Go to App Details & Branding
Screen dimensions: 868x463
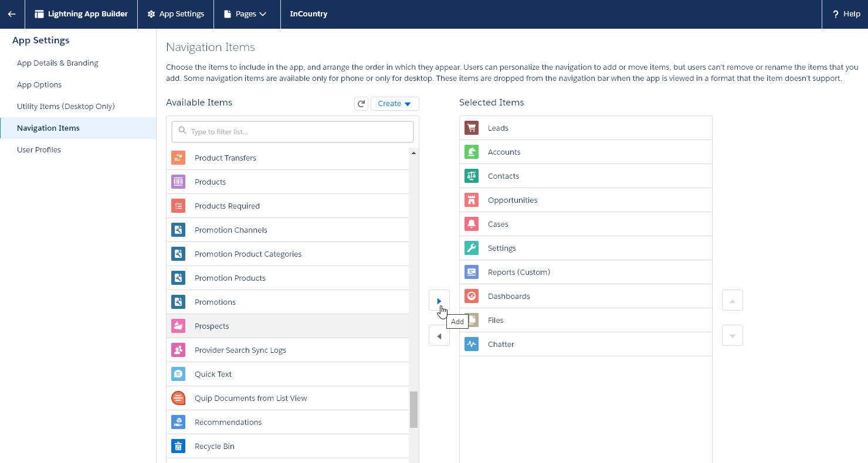click(x=57, y=63)
